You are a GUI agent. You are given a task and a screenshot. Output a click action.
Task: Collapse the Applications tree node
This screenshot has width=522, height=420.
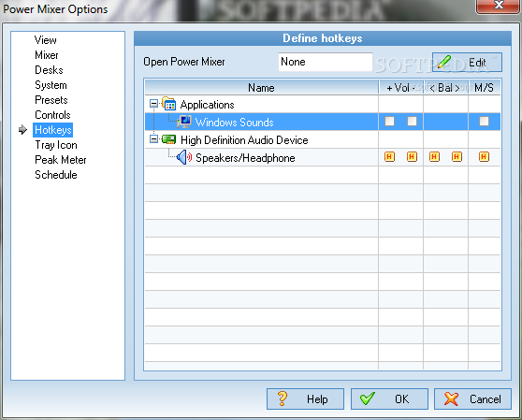(153, 104)
